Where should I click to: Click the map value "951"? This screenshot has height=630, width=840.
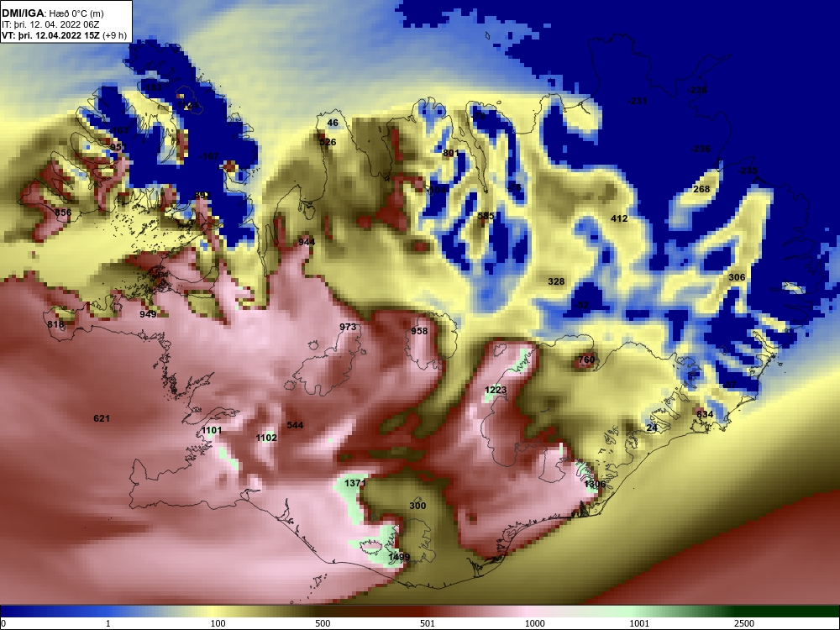(118, 147)
